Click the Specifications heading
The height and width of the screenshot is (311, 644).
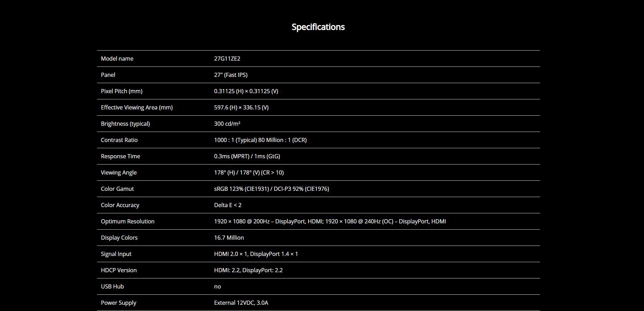[318, 27]
